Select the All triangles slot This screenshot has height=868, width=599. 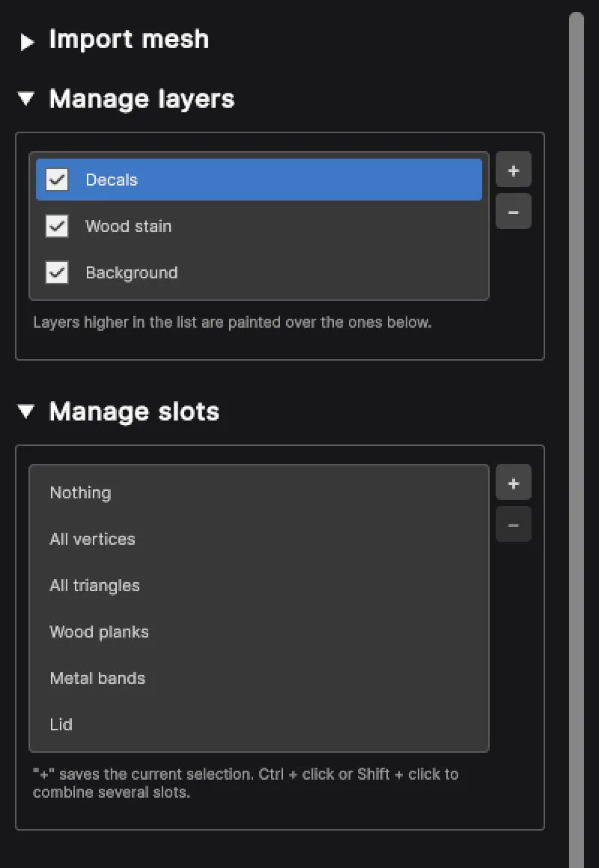pos(259,586)
